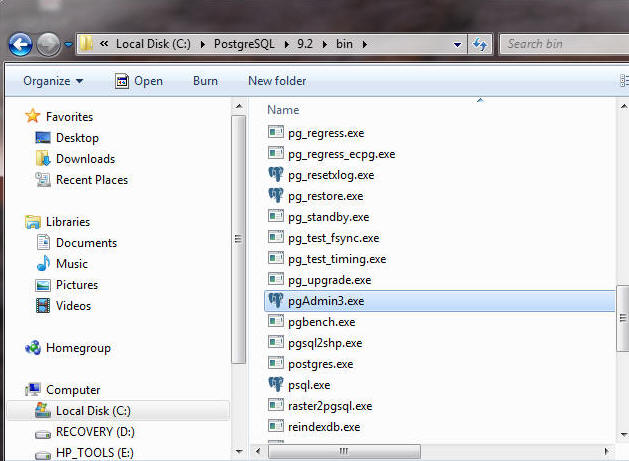Click file list vertical scroll up arrow
This screenshot has height=461, width=629.
pyautogui.click(x=623, y=107)
